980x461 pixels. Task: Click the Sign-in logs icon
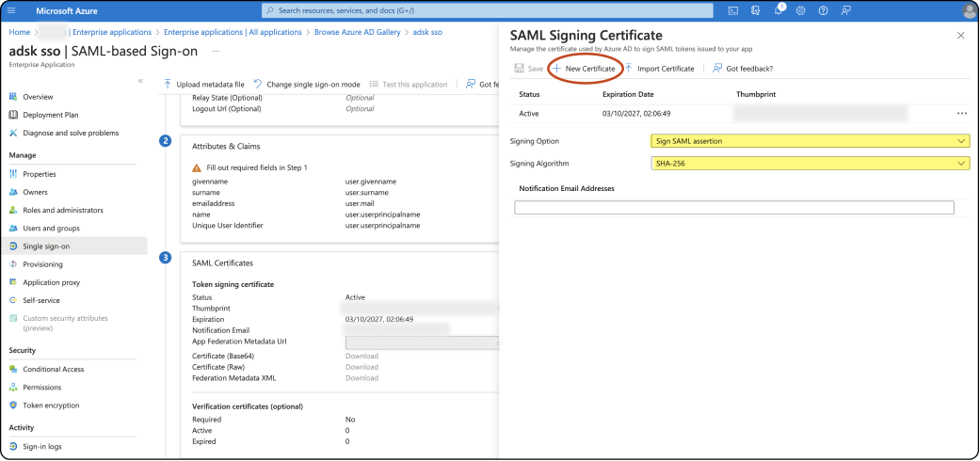coord(13,447)
